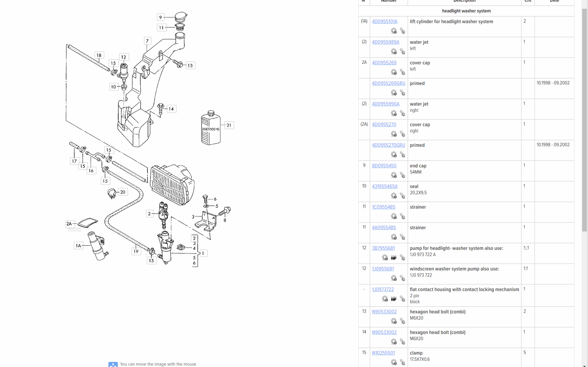
Task: Click gear icon under part 1J0973722
Action: point(385,299)
